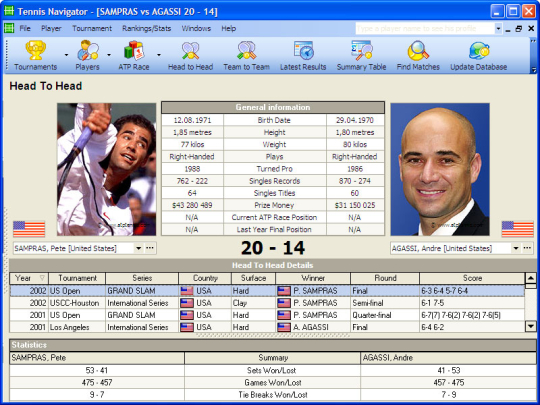Viewport: 540px width, 405px height.
Task: Click the 6-1 7-5 score cell
Action: coord(472,303)
